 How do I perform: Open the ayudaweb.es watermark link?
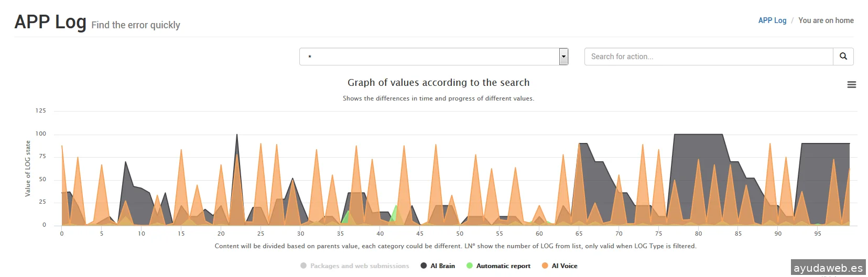point(828,268)
